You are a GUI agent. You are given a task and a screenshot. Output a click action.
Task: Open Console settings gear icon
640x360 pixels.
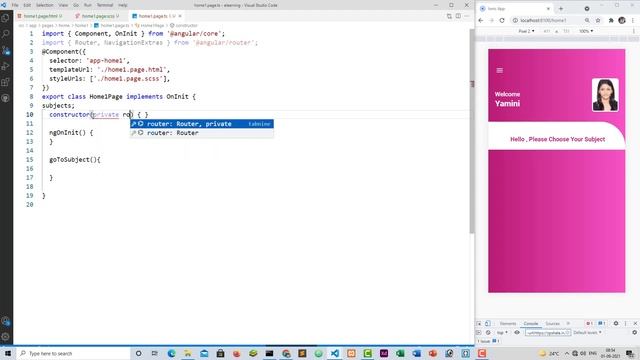634,333
